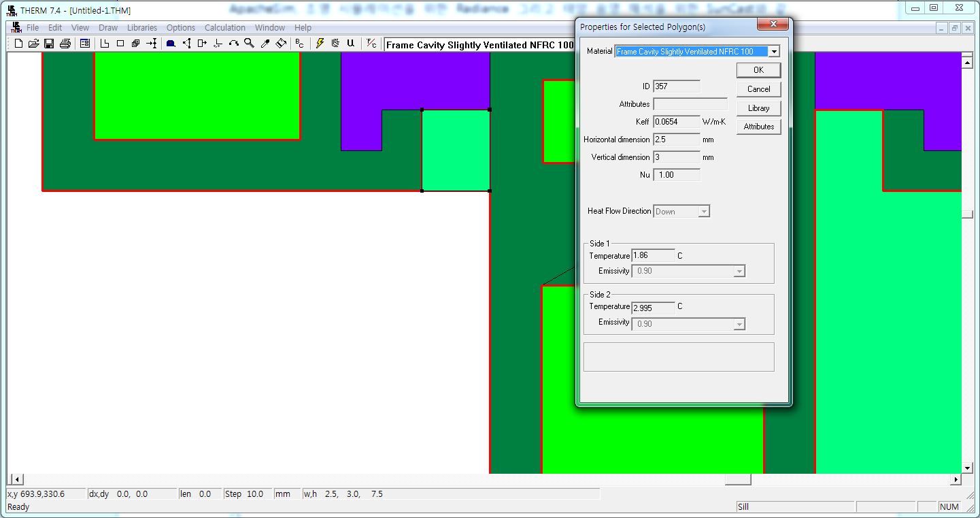Click the U-factor toolbar icon
Viewport: 980px width, 518px height.
[x=350, y=43]
